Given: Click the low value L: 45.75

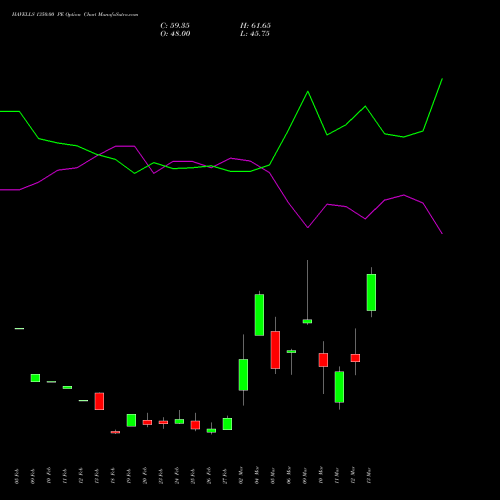Looking at the screenshot, I should 255,34.
